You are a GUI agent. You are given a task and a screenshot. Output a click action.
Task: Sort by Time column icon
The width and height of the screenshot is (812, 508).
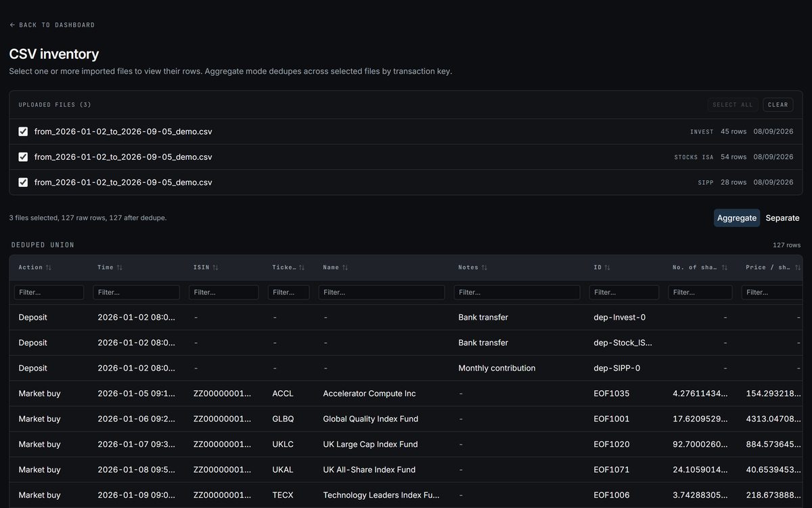click(120, 268)
